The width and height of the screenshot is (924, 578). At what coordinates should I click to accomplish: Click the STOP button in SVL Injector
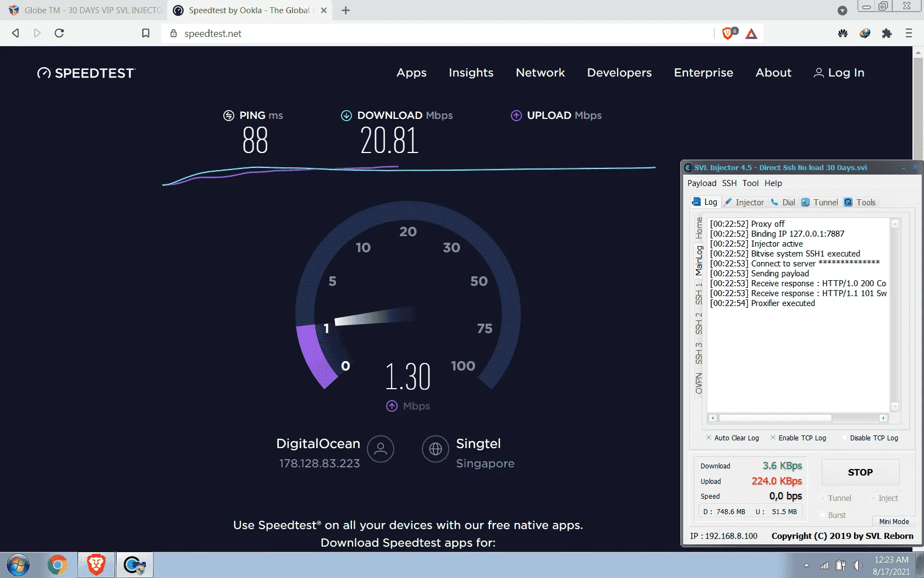coord(860,472)
